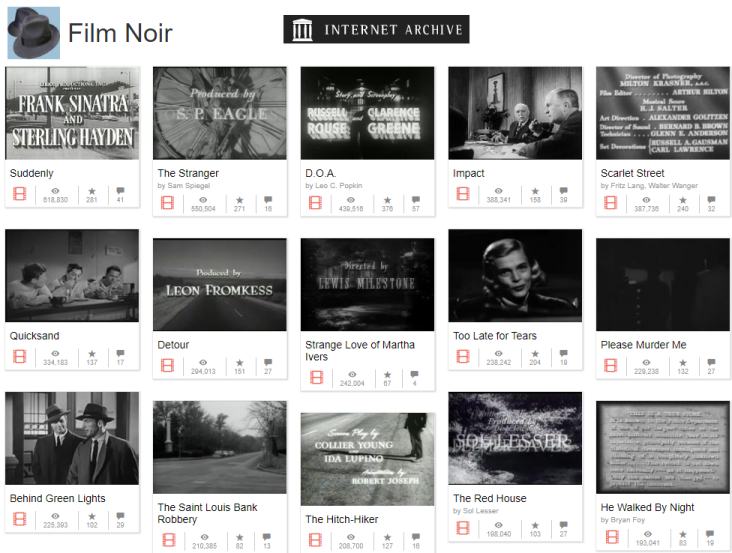Click the Collier Young Hitch-Hiker thumbnail
732x553 pixels.
[367, 459]
